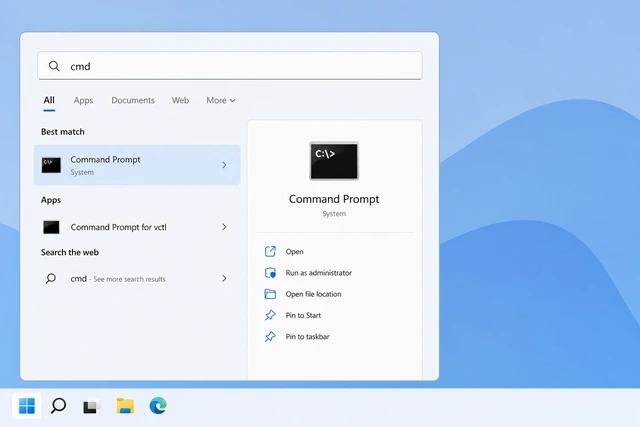
Task: Select cmd See more search results
Action: click(137, 278)
